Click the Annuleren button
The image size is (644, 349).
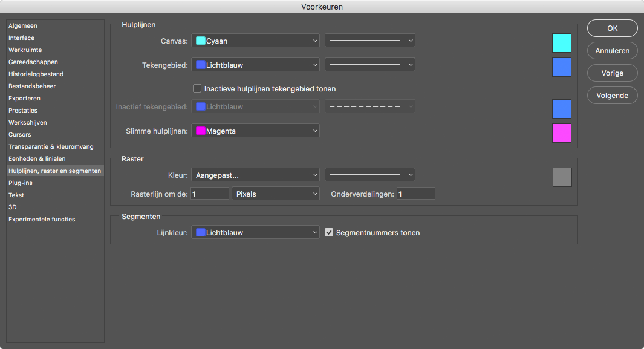[x=612, y=51]
